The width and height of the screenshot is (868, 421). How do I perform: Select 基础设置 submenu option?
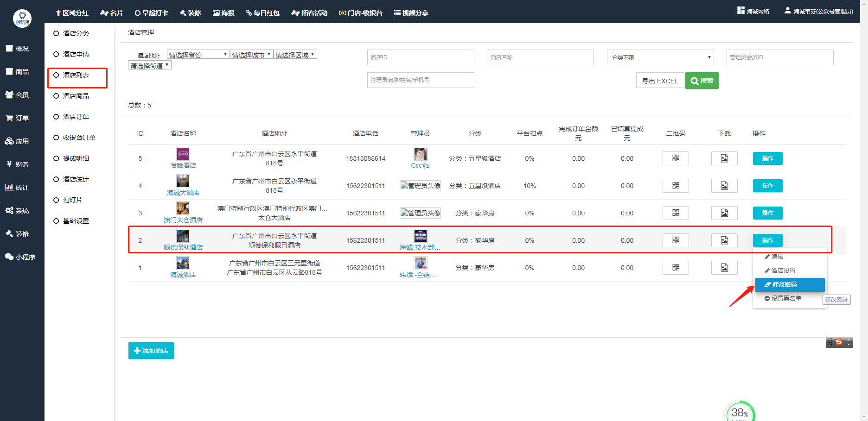pos(76,221)
